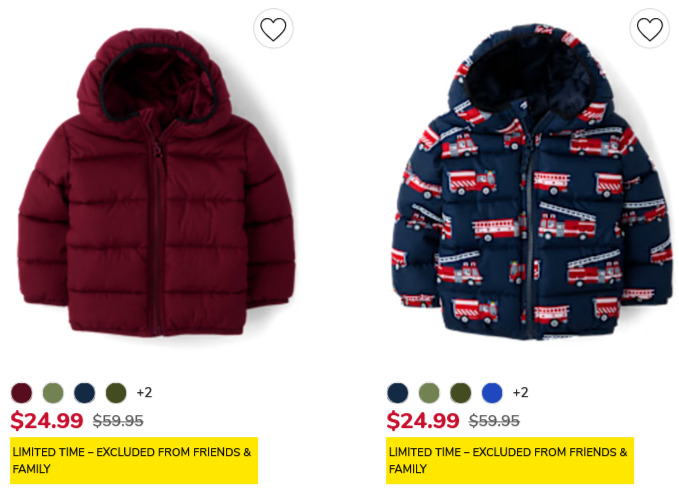This screenshot has height=490, width=679.
Task: Select navy swatch under fire truck jacket
Action: point(398,393)
